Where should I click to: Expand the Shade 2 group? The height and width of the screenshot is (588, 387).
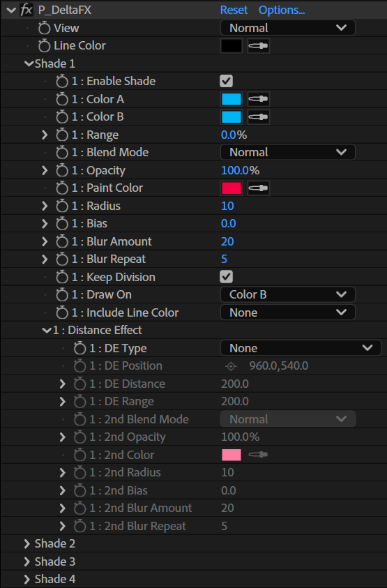(27, 544)
